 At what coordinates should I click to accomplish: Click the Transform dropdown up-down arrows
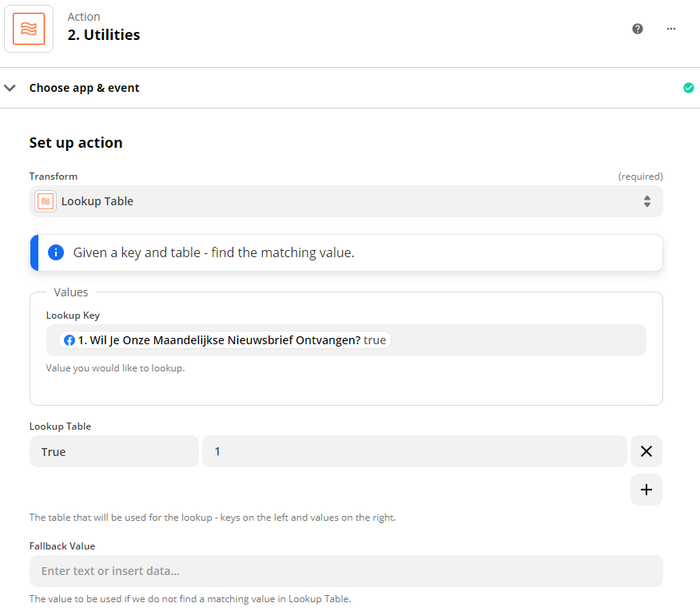pyautogui.click(x=646, y=201)
